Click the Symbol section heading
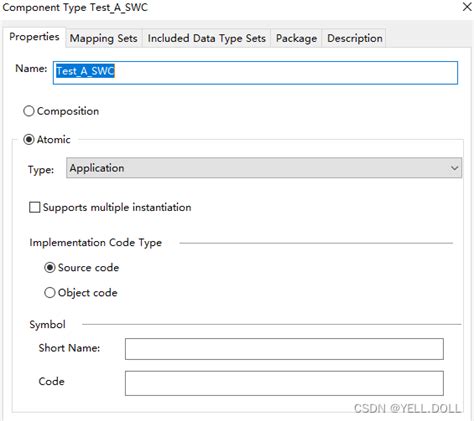 click(47, 324)
